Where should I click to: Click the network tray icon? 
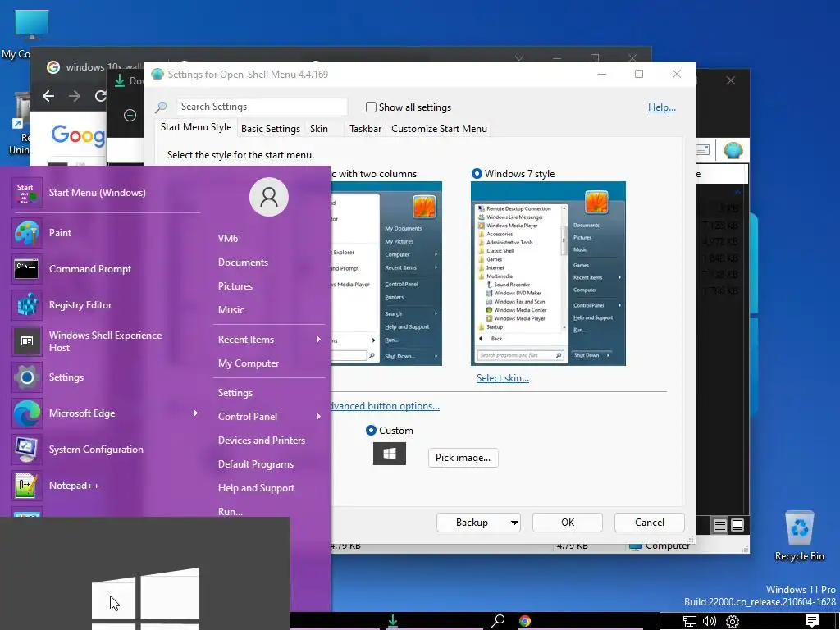(x=689, y=622)
